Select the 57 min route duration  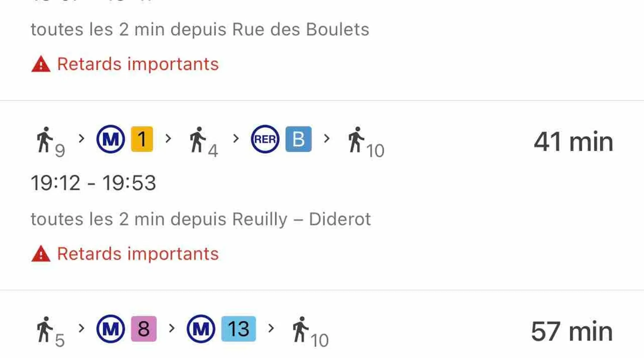pos(572,332)
